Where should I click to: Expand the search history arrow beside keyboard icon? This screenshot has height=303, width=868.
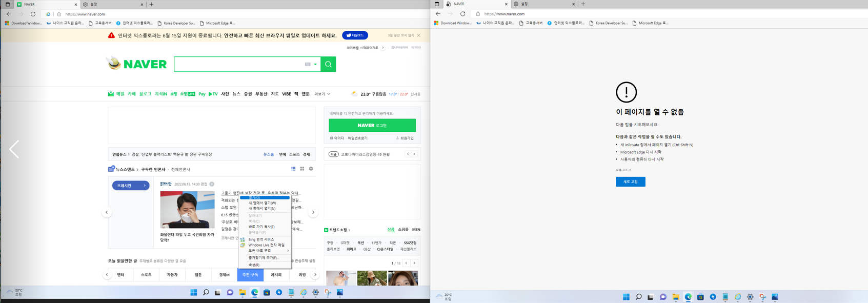tap(315, 65)
